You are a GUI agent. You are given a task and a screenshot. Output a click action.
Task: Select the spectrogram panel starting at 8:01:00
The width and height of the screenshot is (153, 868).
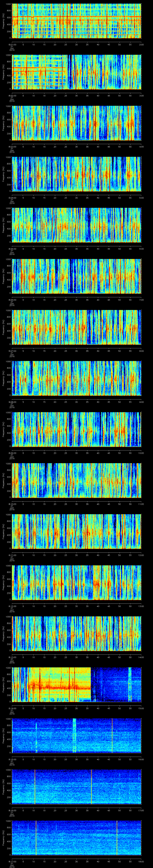pyautogui.click(x=77, y=21)
